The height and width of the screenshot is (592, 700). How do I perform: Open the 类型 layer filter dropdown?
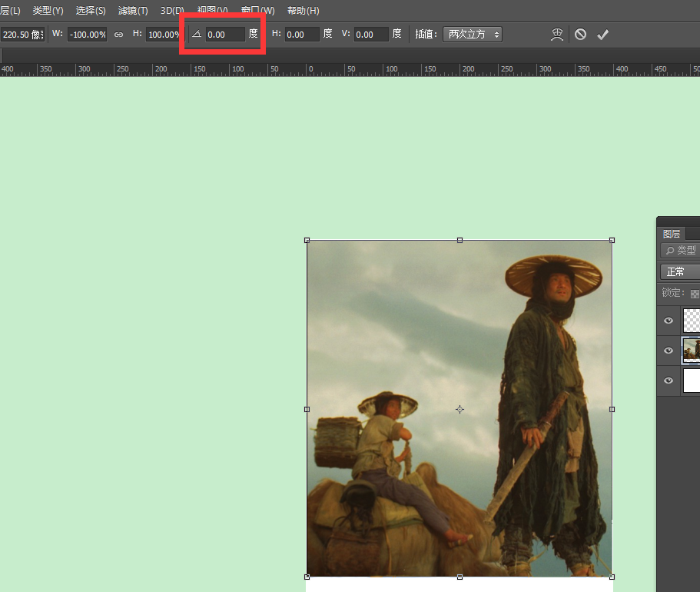pos(680,250)
